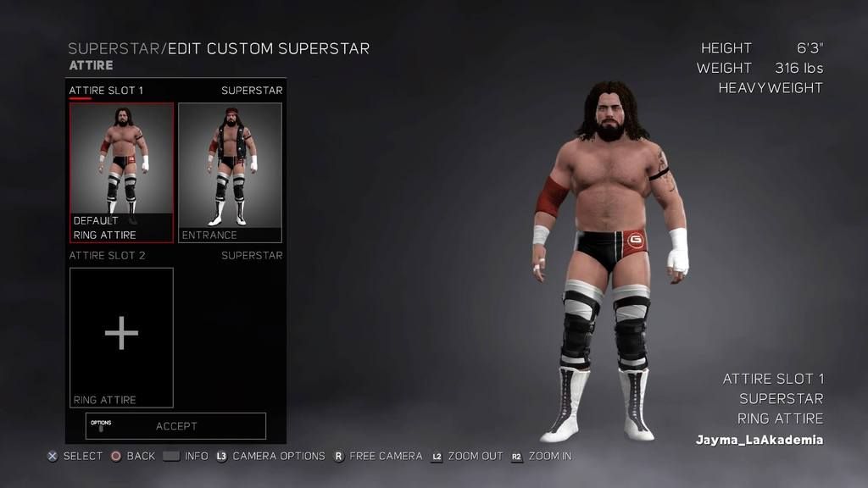Select the Entrance attire thumbnail

230,173
